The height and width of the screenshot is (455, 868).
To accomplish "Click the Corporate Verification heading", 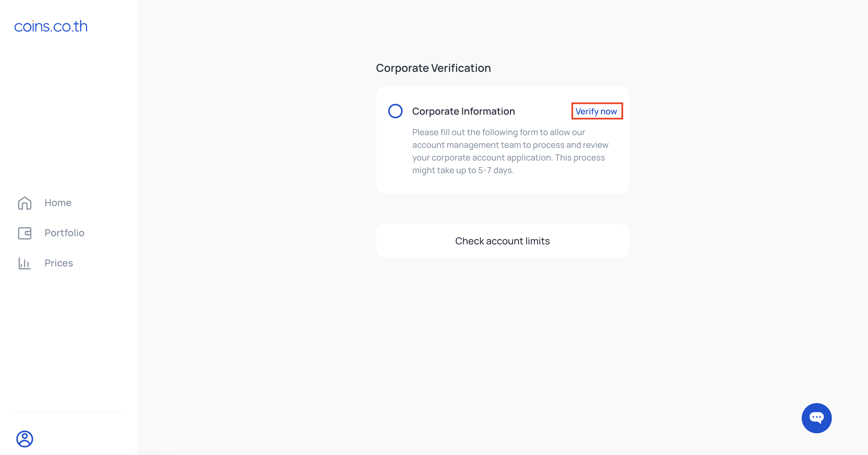I will pos(433,68).
